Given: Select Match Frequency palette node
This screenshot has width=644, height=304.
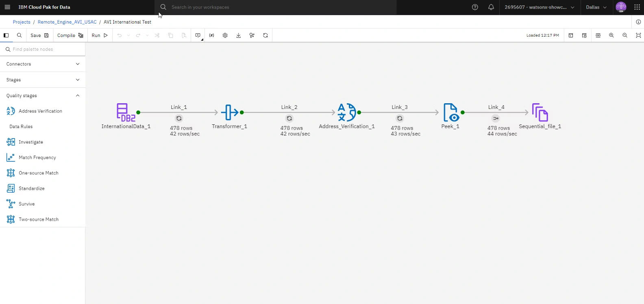Looking at the screenshot, I should 43,157.
